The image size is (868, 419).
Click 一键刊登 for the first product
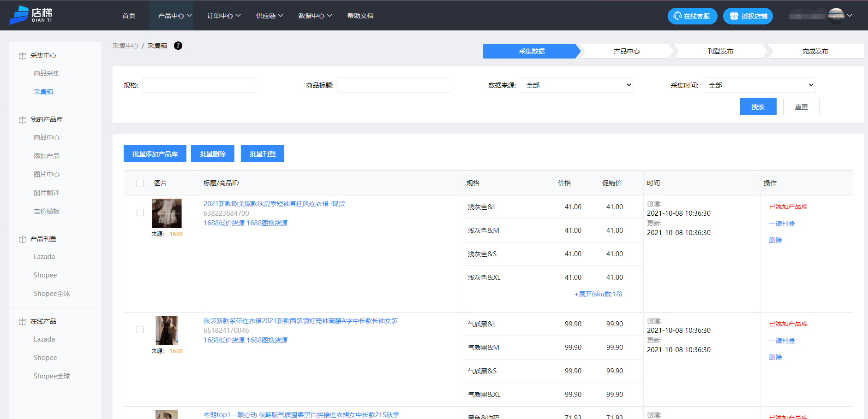click(x=781, y=224)
